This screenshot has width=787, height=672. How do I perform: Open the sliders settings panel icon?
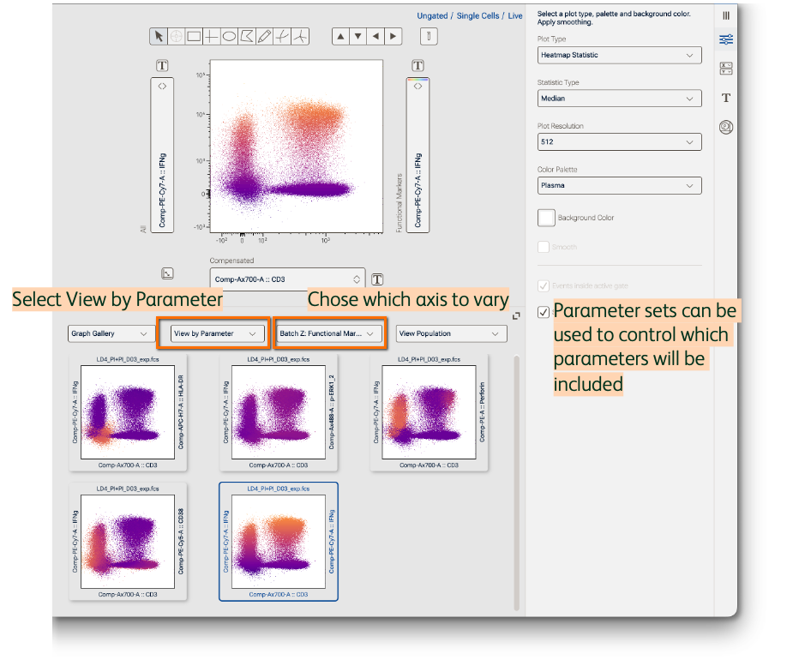point(726,39)
